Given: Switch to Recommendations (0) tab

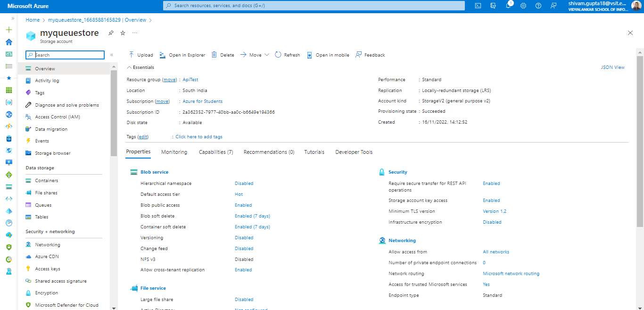Looking at the screenshot, I should click(x=269, y=152).
